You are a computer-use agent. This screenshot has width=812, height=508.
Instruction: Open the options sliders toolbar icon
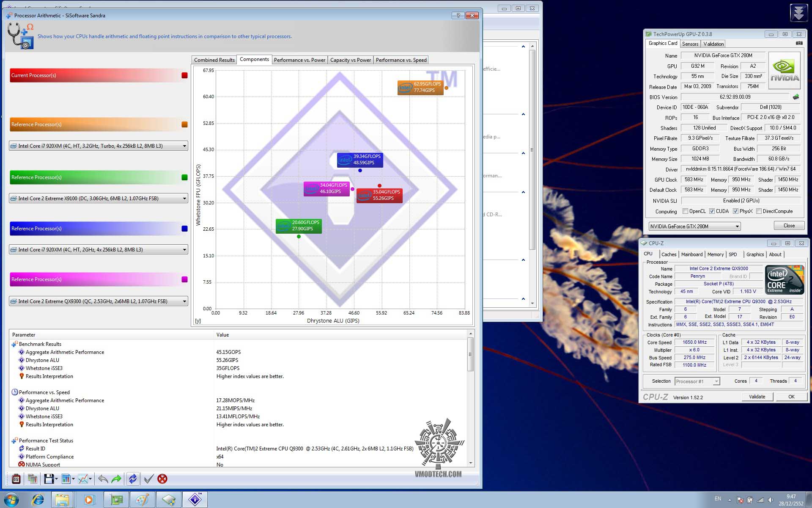16,479
